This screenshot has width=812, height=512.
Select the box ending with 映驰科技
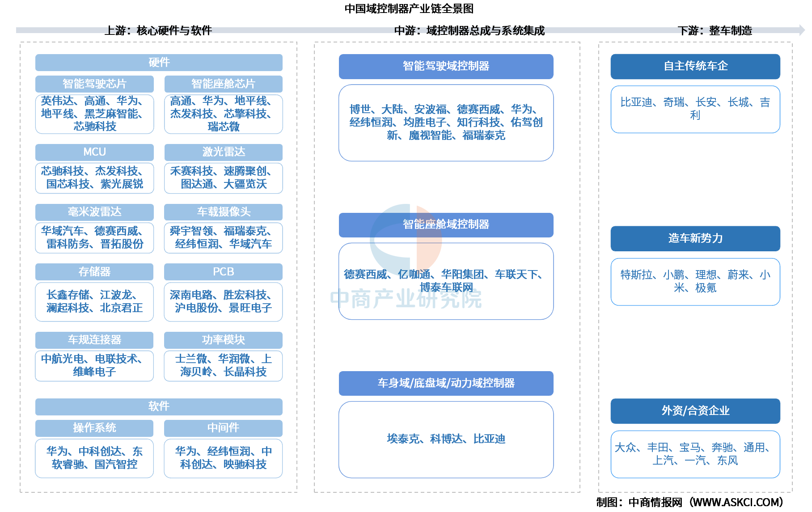(224, 458)
